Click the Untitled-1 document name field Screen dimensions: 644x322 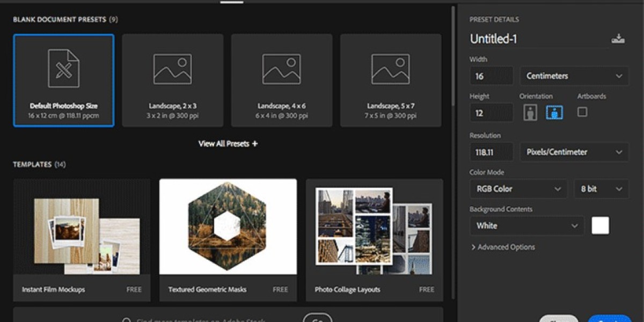coord(539,39)
